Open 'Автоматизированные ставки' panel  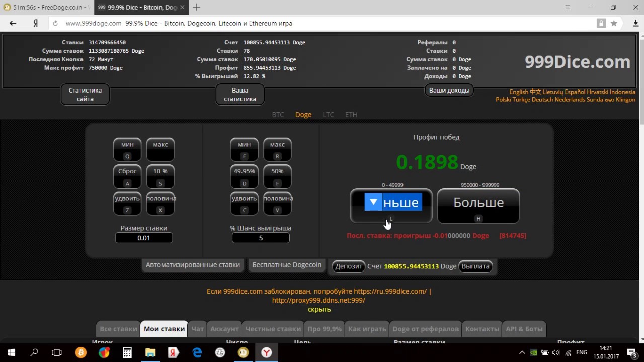pos(193,265)
